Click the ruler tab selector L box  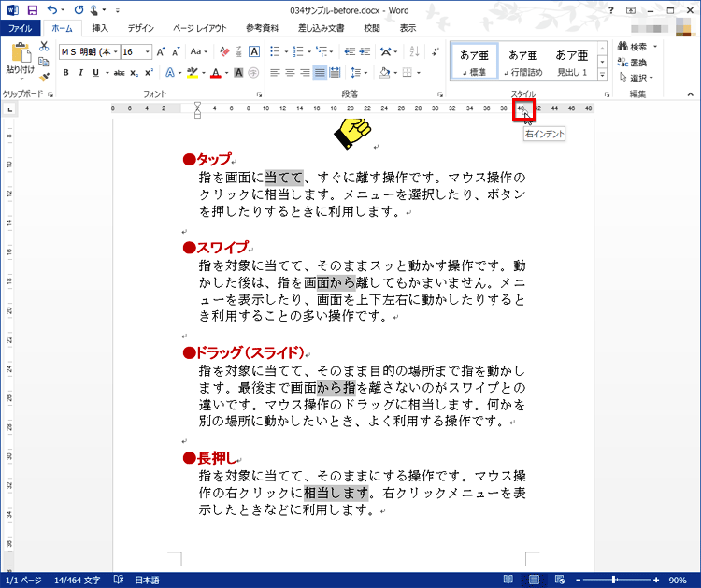[10, 109]
